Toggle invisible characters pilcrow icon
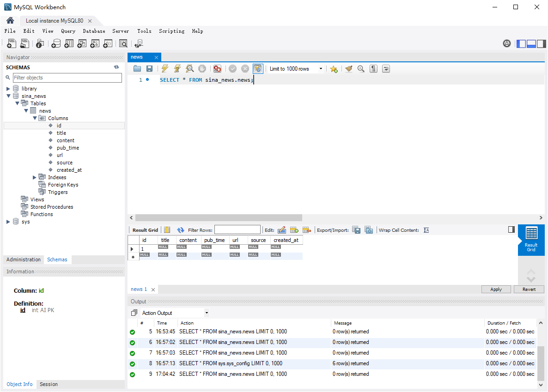The image size is (548, 392). (374, 69)
